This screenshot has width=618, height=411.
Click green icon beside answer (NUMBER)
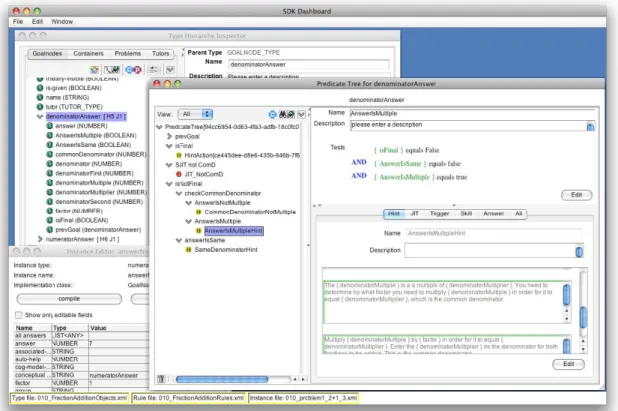(x=50, y=126)
